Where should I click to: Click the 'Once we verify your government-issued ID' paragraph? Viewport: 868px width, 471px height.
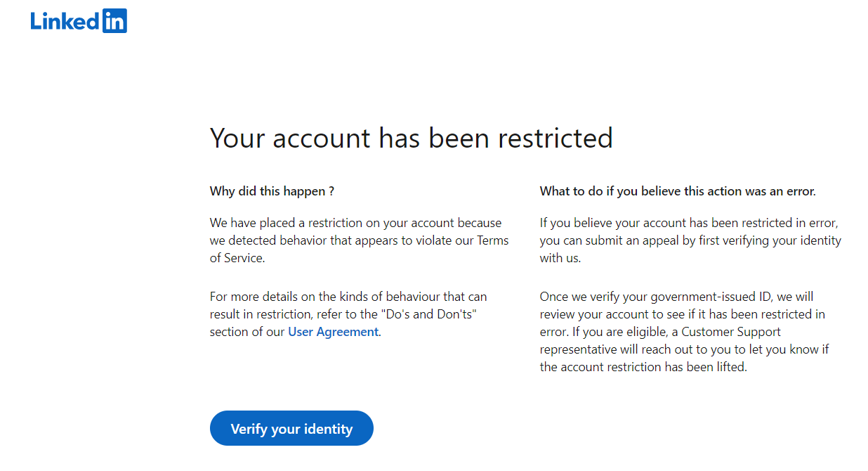coord(685,332)
